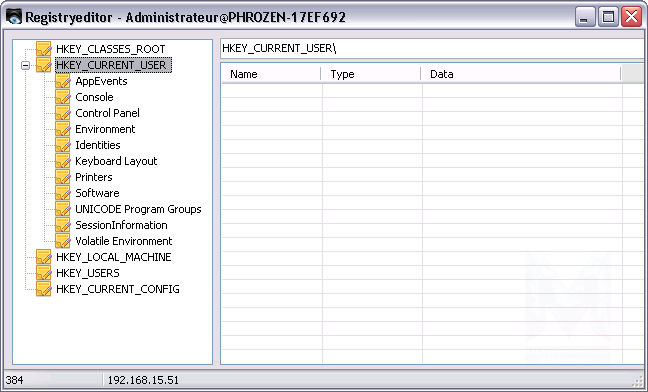Click the registry path input field
This screenshot has width=648, height=392.
pyautogui.click(x=432, y=49)
